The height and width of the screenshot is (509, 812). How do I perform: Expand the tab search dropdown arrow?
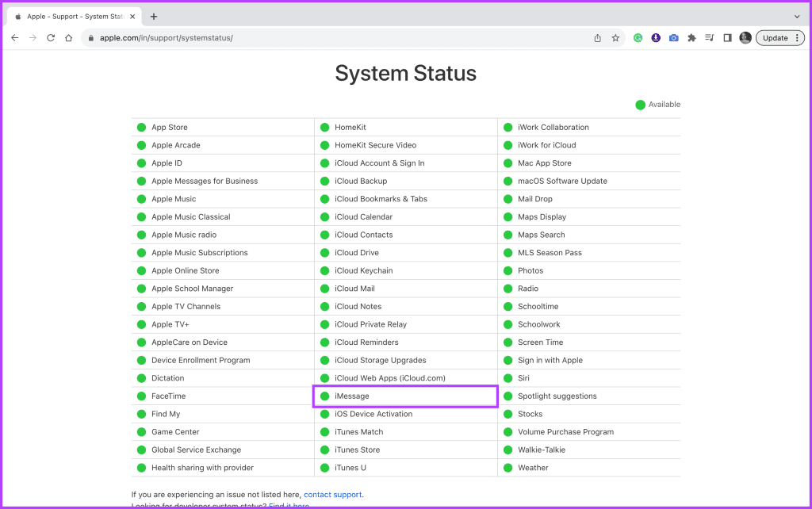click(796, 17)
